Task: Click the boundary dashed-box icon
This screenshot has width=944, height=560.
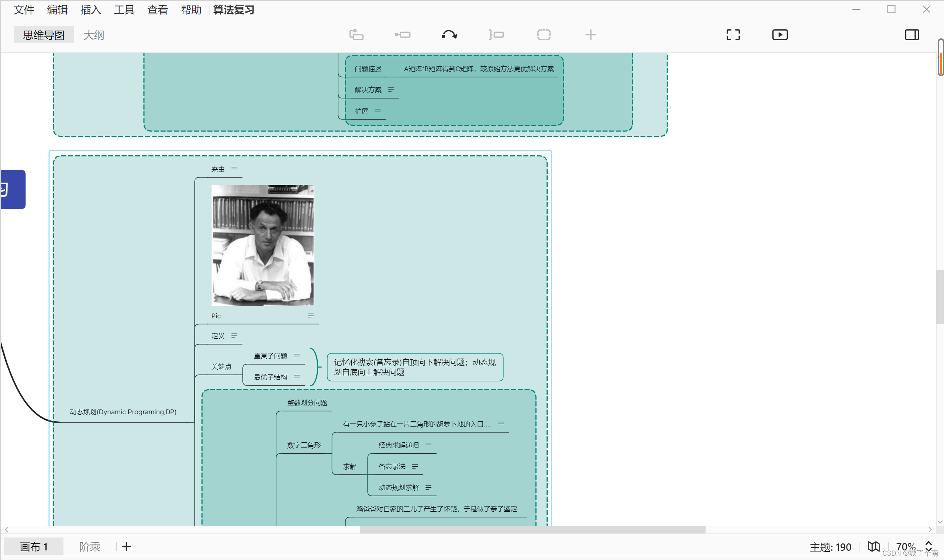Action: point(544,35)
